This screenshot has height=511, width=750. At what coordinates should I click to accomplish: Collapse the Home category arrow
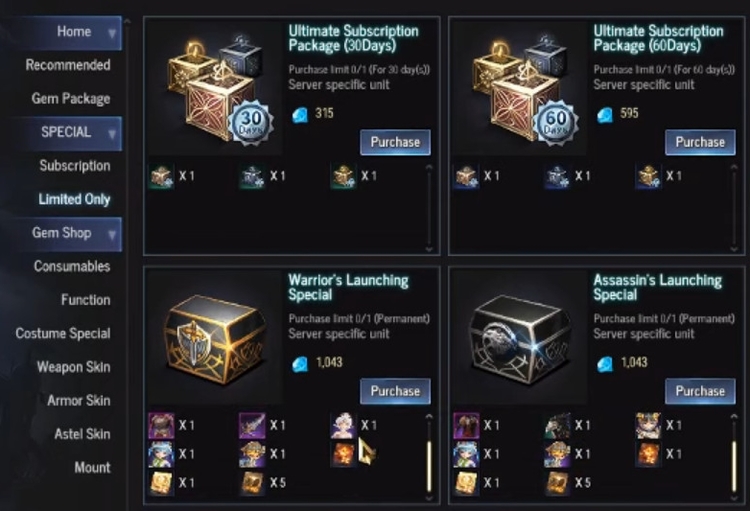112,33
